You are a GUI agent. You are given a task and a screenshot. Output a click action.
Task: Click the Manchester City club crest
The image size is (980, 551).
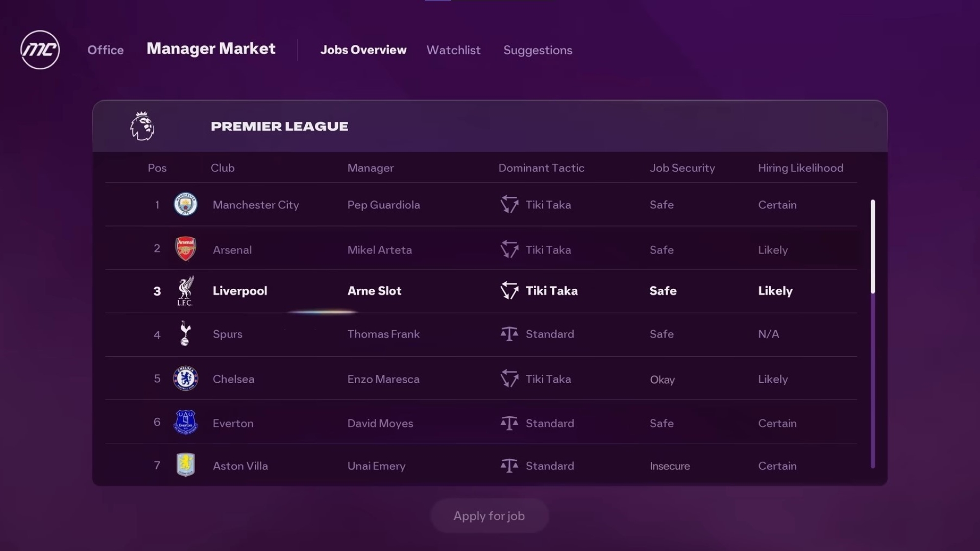click(185, 205)
